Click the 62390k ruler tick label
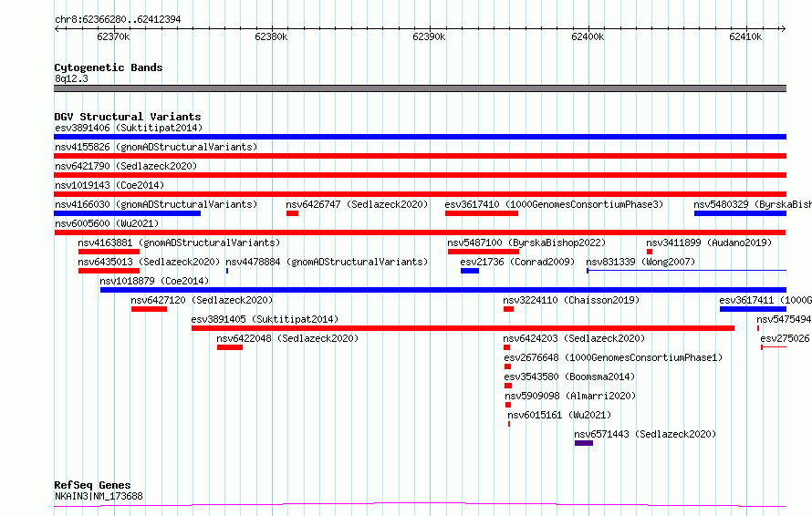This screenshot has width=812, height=516. click(x=429, y=36)
